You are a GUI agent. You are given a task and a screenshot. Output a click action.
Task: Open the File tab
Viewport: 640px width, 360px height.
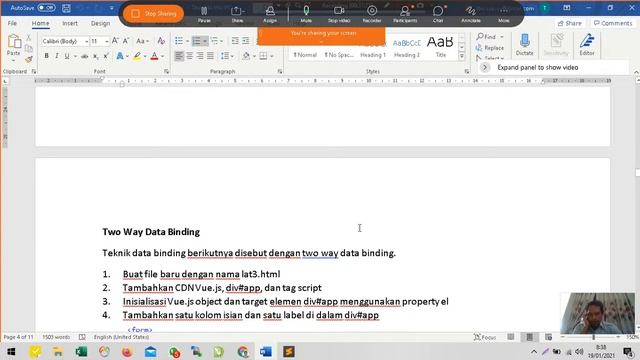point(12,23)
